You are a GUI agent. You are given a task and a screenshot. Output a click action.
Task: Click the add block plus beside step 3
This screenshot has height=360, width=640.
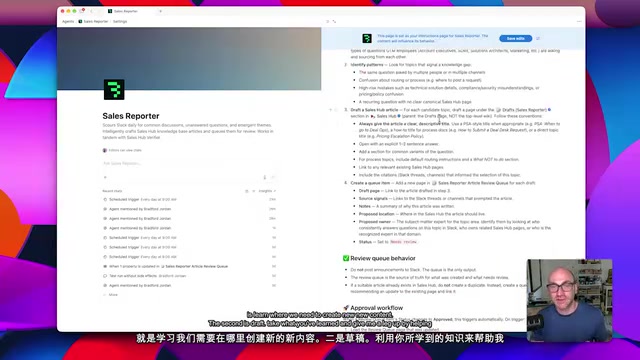[330, 110]
